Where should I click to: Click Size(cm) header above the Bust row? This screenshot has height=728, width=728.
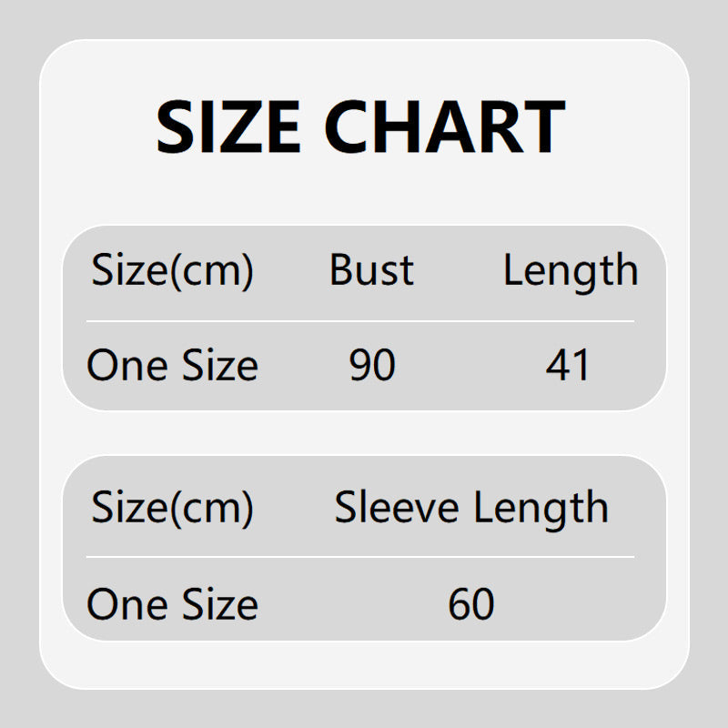click(x=172, y=270)
